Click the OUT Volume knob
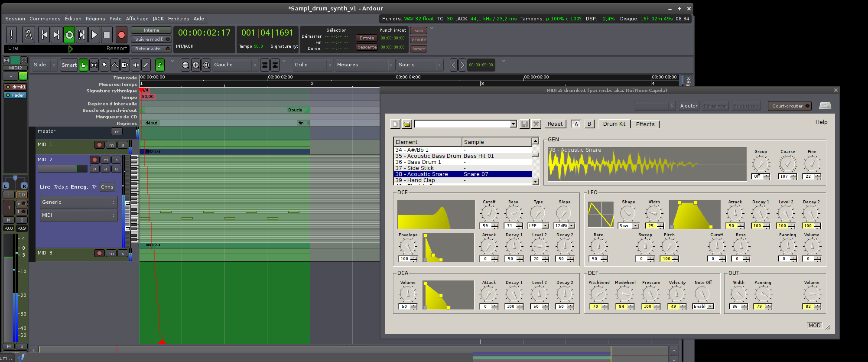 [x=812, y=294]
